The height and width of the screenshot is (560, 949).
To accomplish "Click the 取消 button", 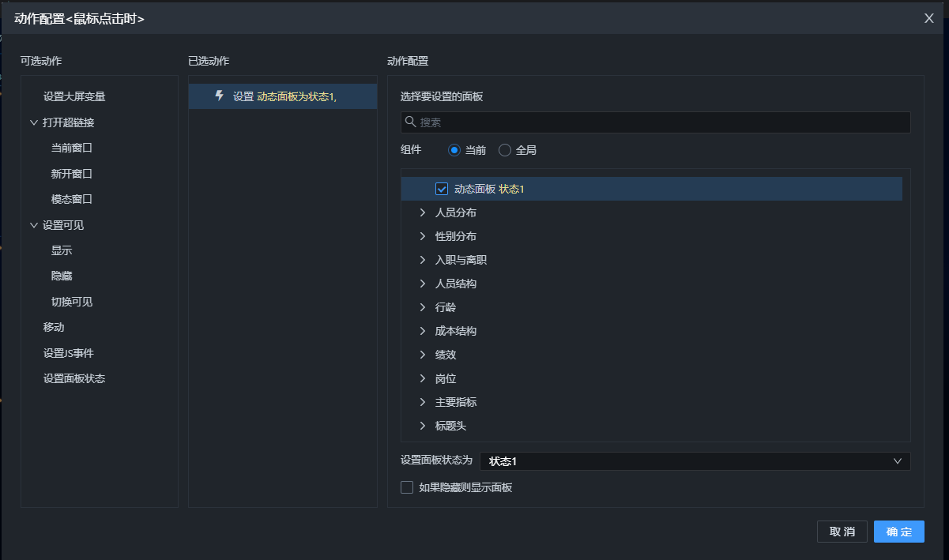I will [x=842, y=532].
